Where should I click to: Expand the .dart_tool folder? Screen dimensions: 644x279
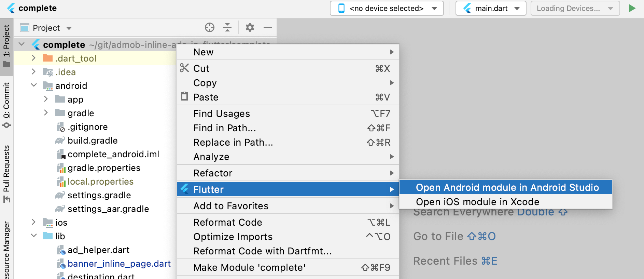coord(33,58)
